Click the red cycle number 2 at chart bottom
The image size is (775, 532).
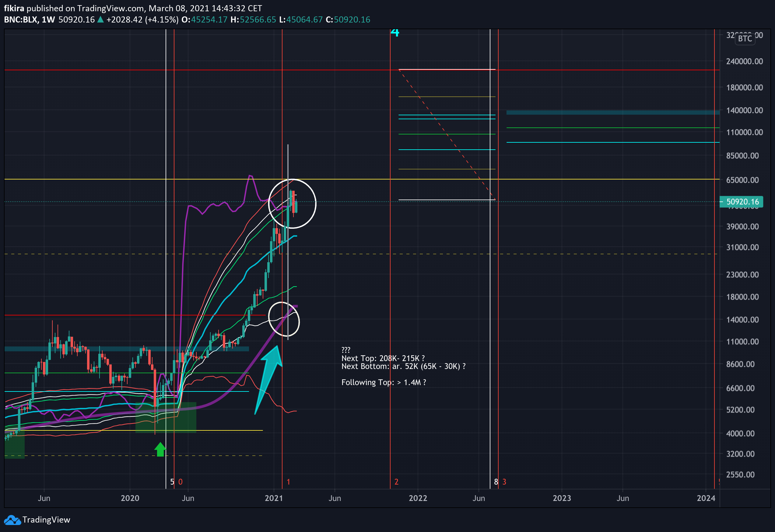click(397, 482)
